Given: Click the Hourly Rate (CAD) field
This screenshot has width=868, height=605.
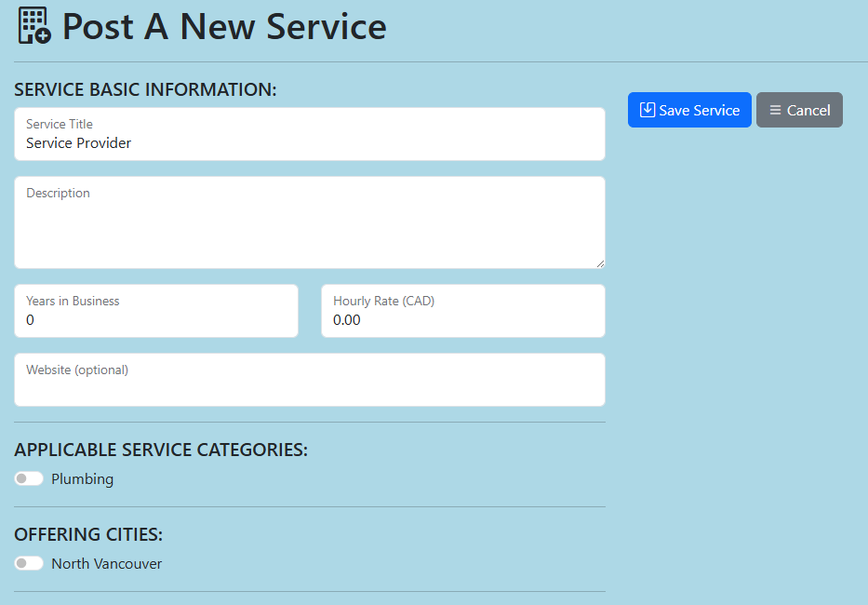Looking at the screenshot, I should [462, 319].
